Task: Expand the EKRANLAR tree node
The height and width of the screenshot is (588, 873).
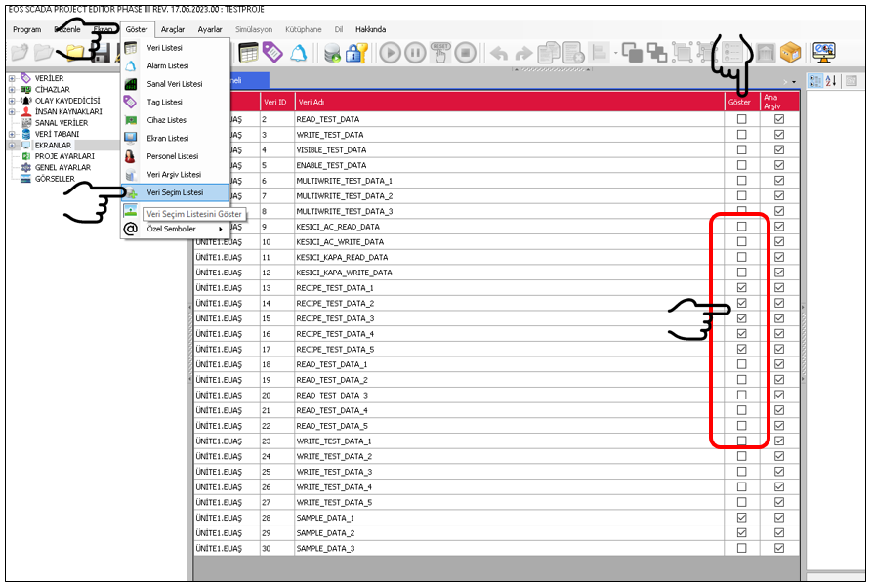Action: click(x=12, y=146)
